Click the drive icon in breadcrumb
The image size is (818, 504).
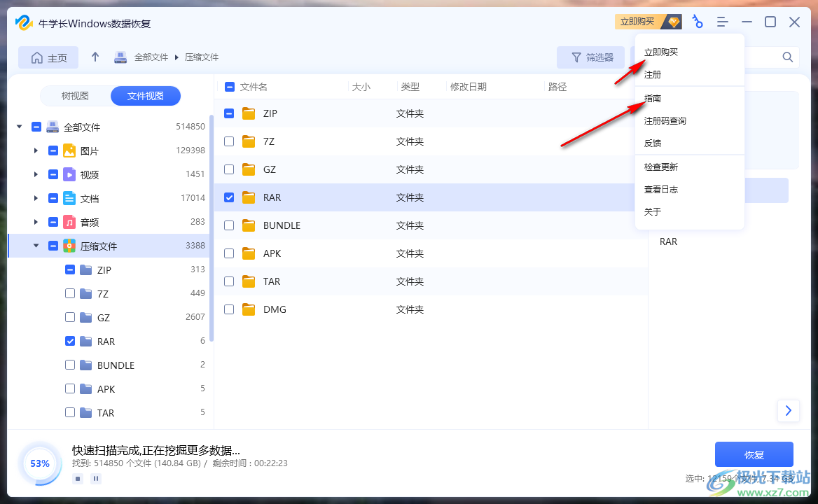120,57
